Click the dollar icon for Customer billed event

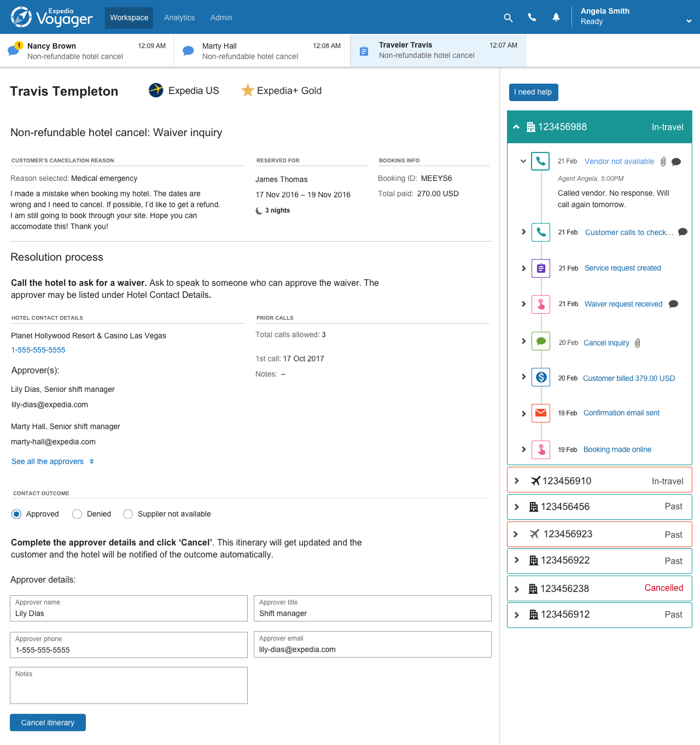[x=541, y=377]
